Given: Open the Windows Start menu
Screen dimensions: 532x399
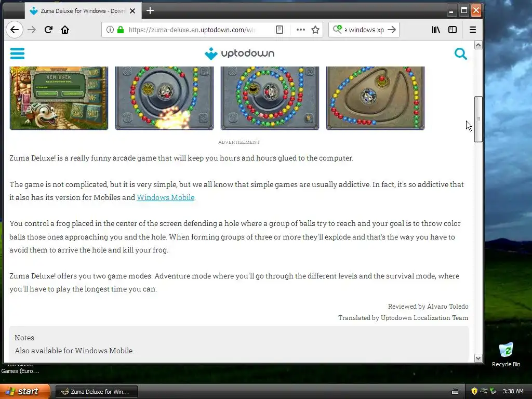Looking at the screenshot, I should (x=25, y=391).
